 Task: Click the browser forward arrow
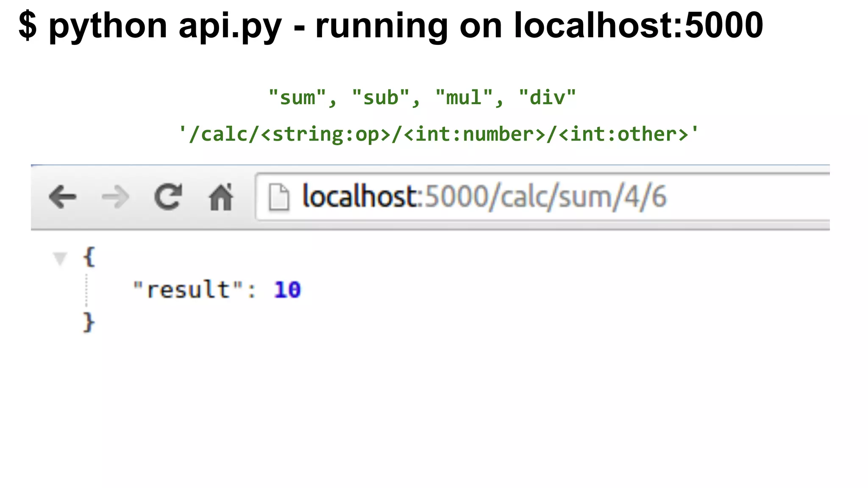pyautogui.click(x=115, y=197)
